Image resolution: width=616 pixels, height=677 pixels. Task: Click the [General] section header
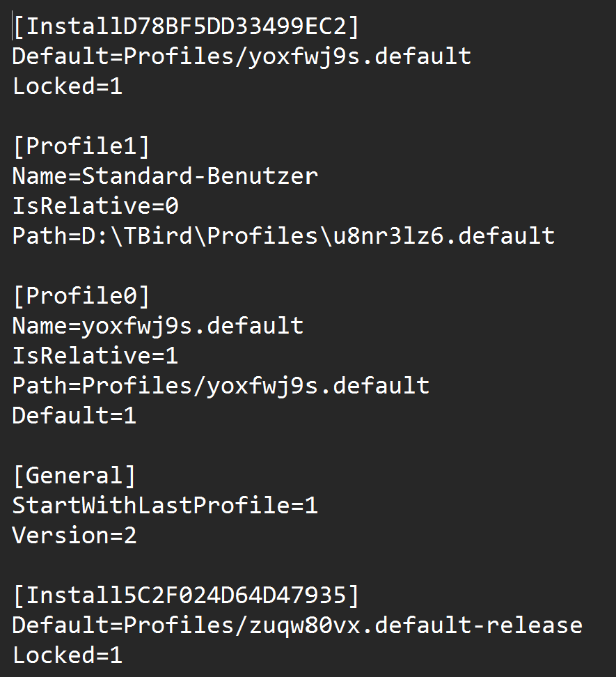74,476
